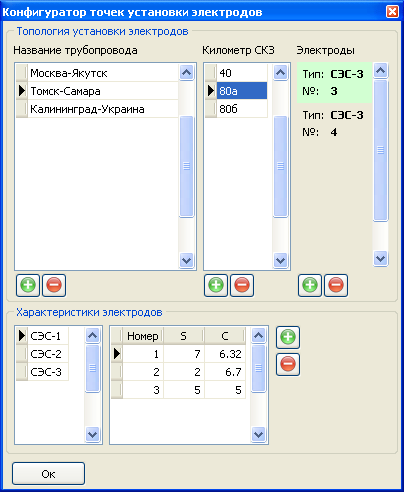This screenshot has width=404, height=492.
Task: Click the Номер cell in row 3
Action: [143, 390]
